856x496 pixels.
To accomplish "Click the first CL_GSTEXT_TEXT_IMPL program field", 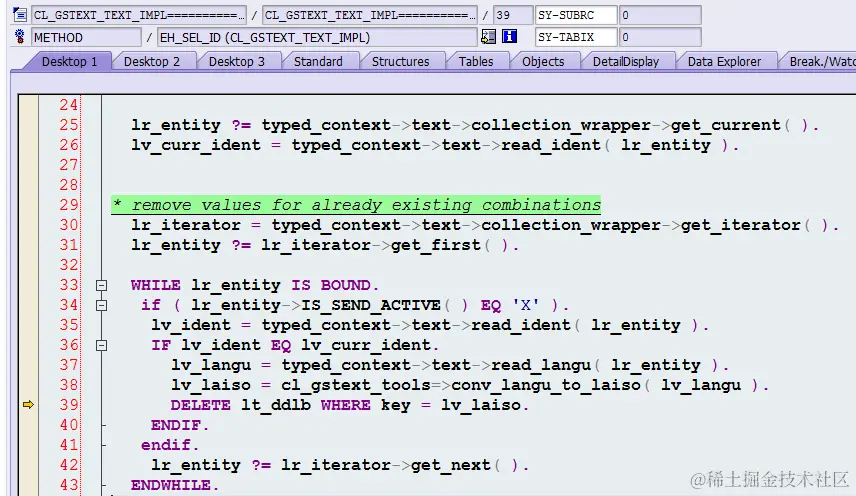I will coord(139,15).
